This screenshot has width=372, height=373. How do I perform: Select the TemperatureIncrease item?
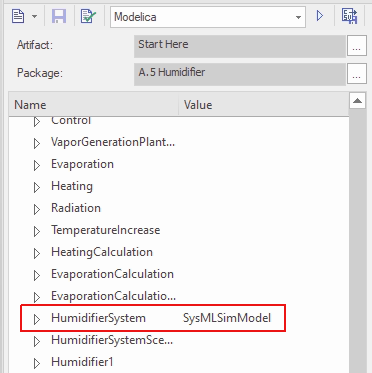coord(105,230)
